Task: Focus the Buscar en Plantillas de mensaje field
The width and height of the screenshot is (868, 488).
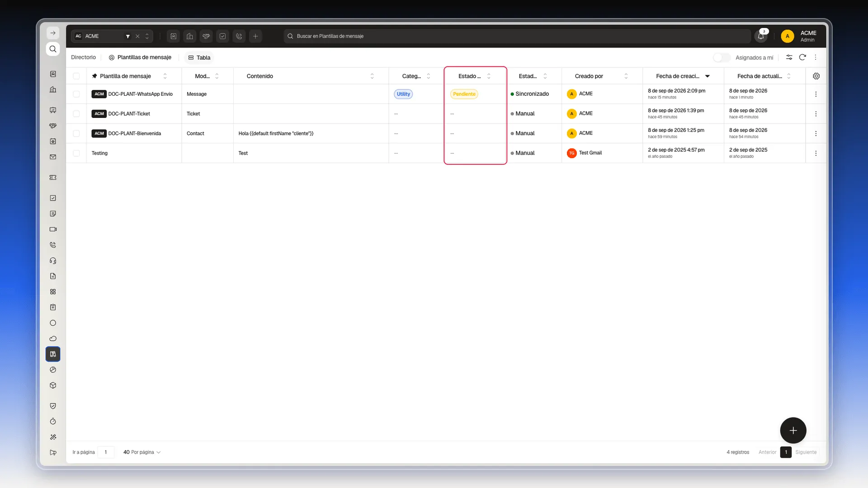Action: click(517, 36)
